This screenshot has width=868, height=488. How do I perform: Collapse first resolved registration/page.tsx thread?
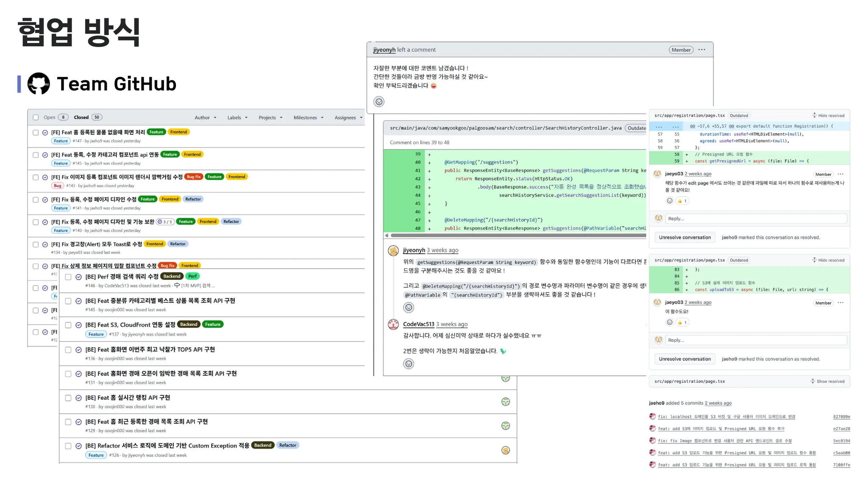tap(828, 116)
